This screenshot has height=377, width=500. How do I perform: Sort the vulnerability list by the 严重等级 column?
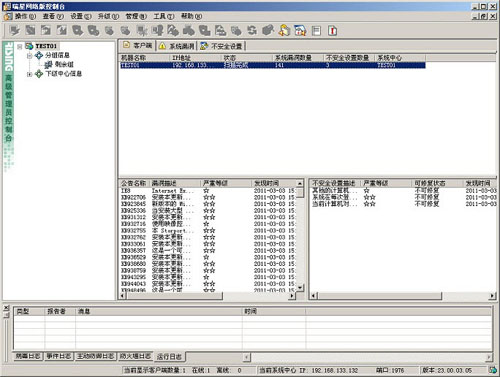225,183
